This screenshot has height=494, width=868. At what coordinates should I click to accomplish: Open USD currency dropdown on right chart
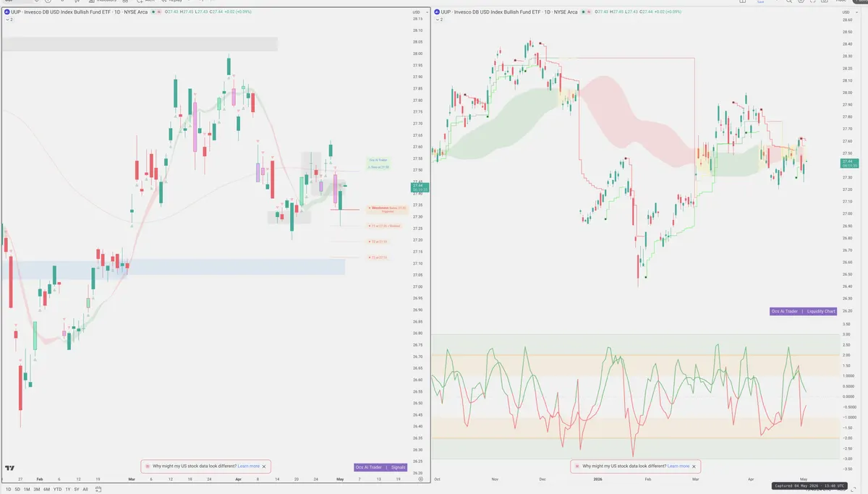coord(849,12)
